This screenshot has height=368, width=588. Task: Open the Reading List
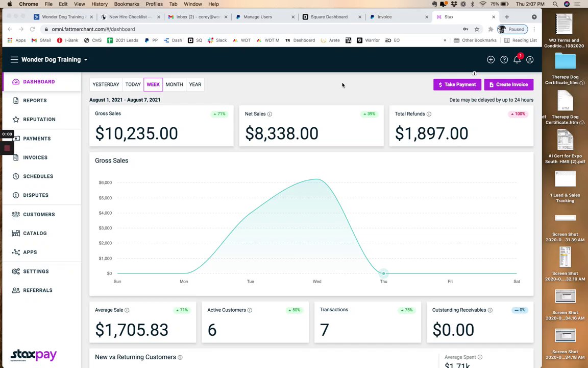tap(521, 40)
